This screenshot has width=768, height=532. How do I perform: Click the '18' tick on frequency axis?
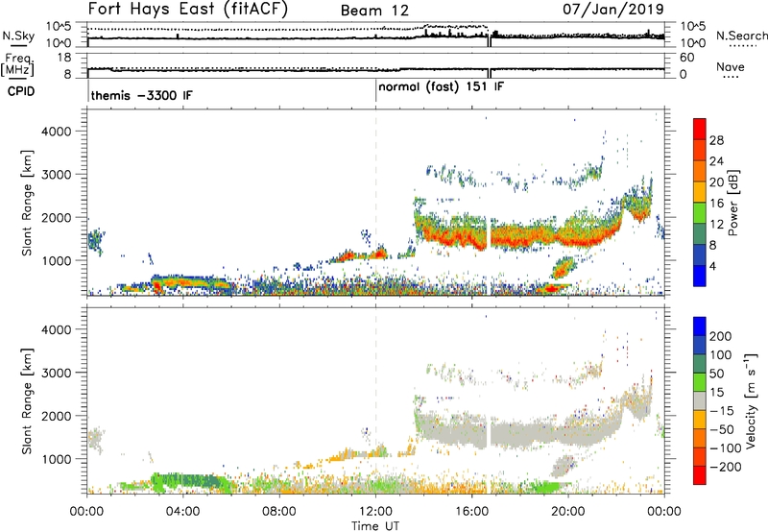(64, 58)
